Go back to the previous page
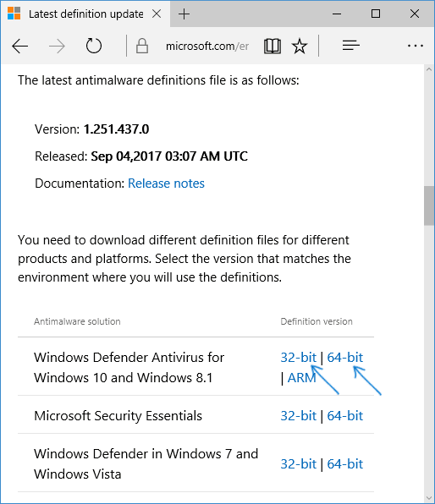 [x=20, y=47]
